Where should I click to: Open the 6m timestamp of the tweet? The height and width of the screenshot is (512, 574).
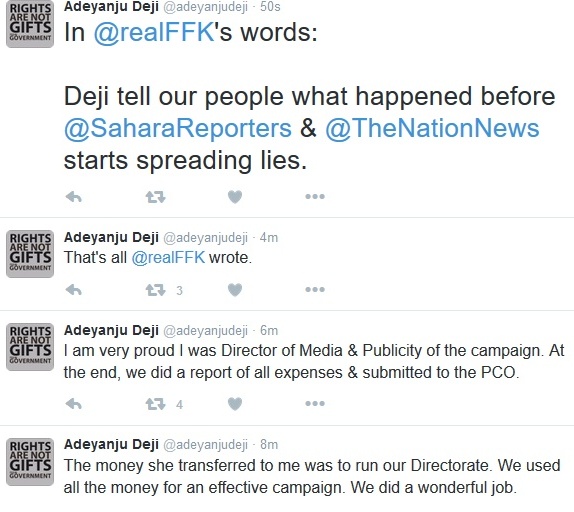[x=269, y=330]
